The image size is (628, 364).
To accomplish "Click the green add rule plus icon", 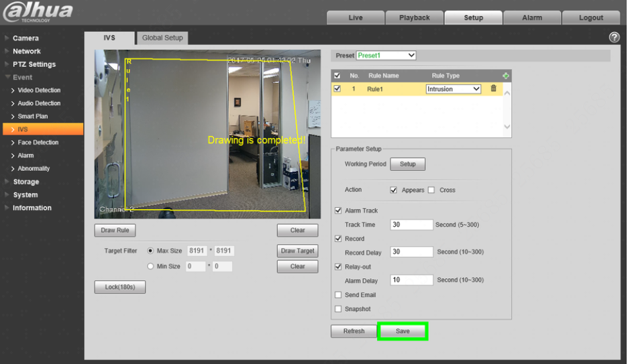I will [506, 76].
